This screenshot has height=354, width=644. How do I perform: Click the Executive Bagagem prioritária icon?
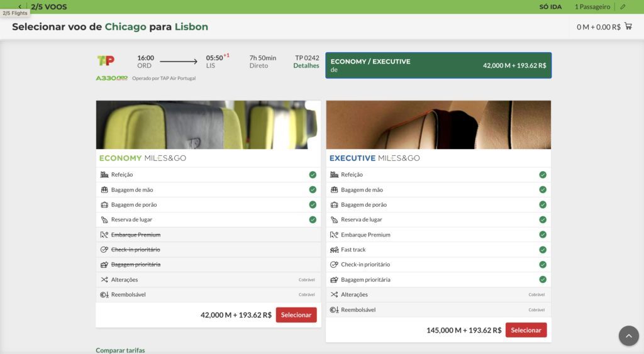(335, 280)
